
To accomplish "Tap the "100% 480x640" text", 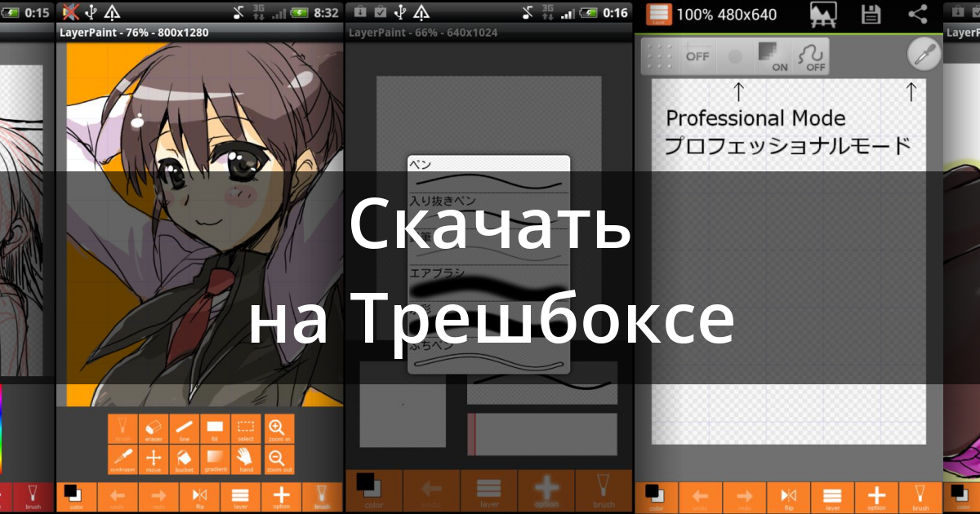I will tap(727, 14).
